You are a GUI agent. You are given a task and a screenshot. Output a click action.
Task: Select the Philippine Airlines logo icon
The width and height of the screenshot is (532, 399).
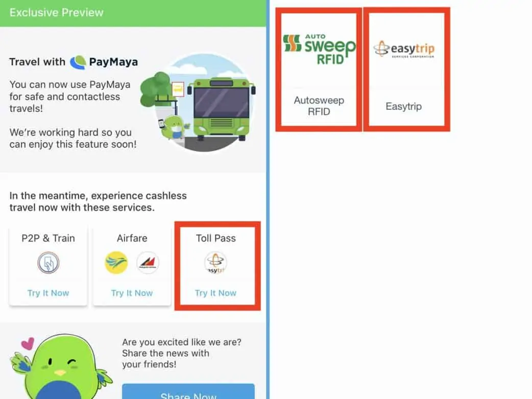point(148,262)
